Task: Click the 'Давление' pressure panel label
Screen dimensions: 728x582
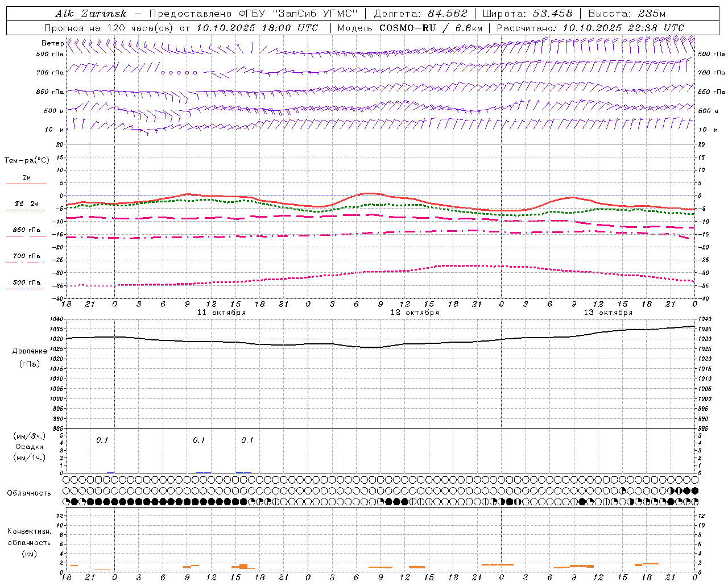Action: [x=30, y=351]
